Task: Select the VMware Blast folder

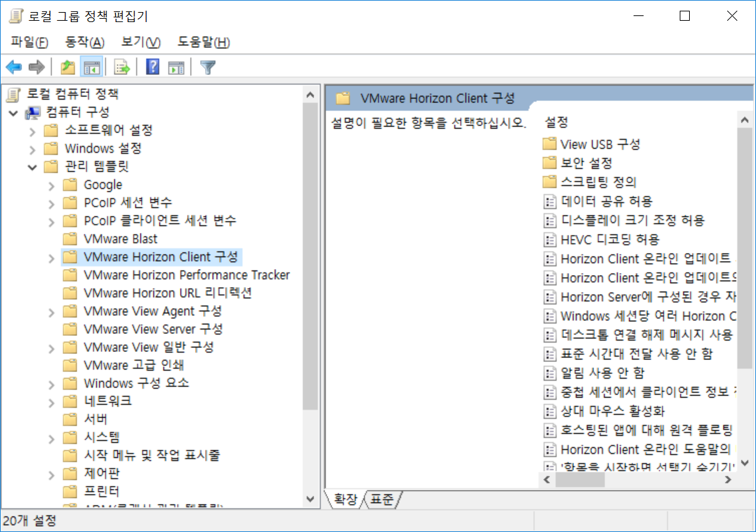Action: point(110,239)
